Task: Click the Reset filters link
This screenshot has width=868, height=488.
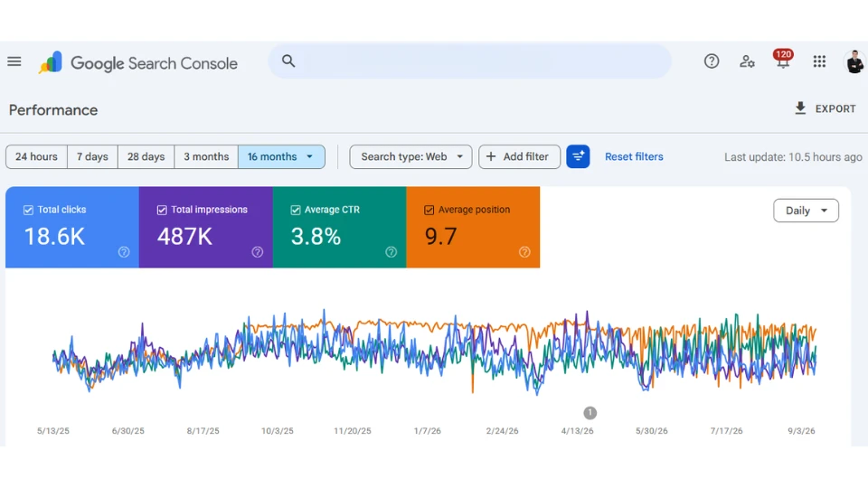Action: point(634,156)
